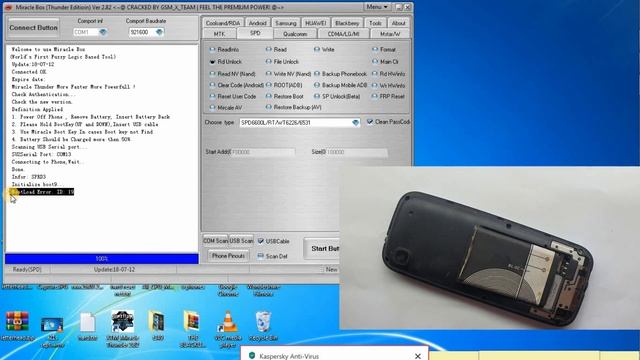This screenshot has width=640, height=360.
Task: Open the Comport Baudrate dropdown
Action: click(159, 32)
